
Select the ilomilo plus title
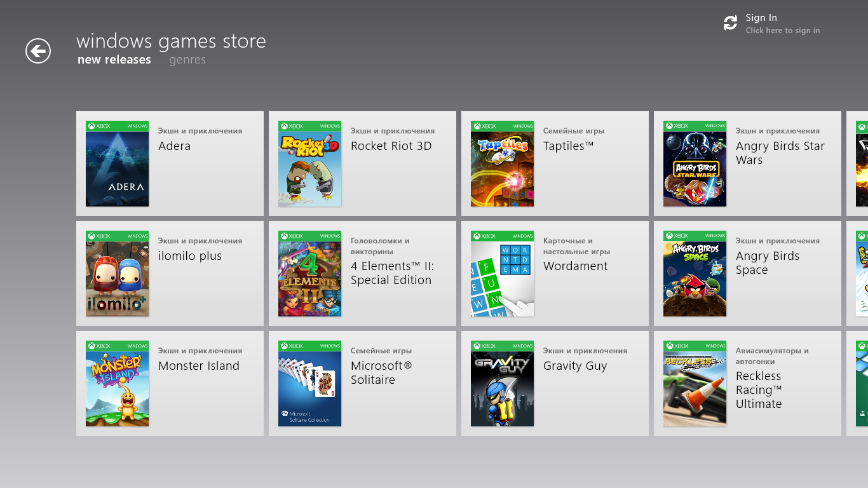coord(190,256)
